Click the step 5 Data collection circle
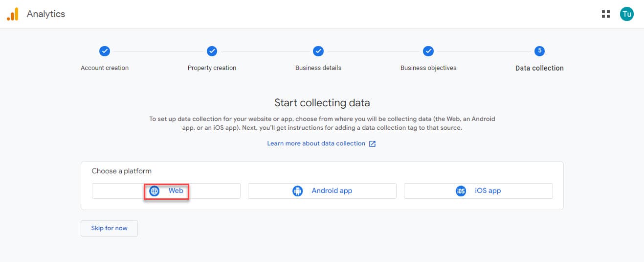The height and width of the screenshot is (262, 644). 539,51
